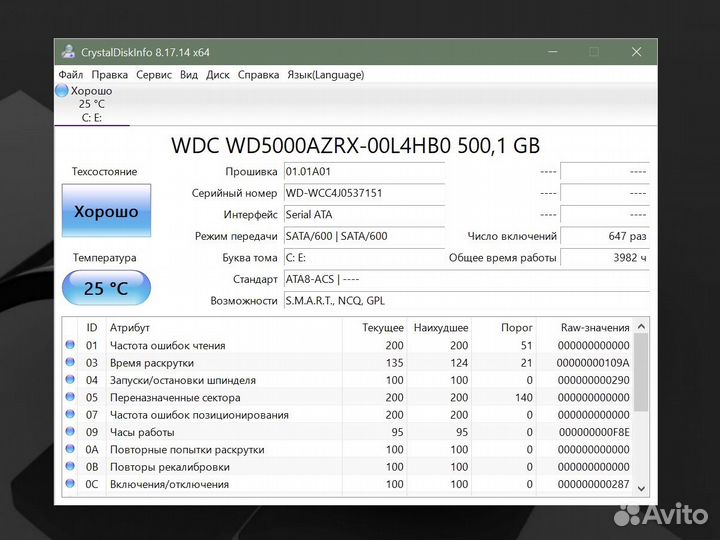Click status orb for attribute 05
This screenshot has width=720, height=540.
coord(70,397)
